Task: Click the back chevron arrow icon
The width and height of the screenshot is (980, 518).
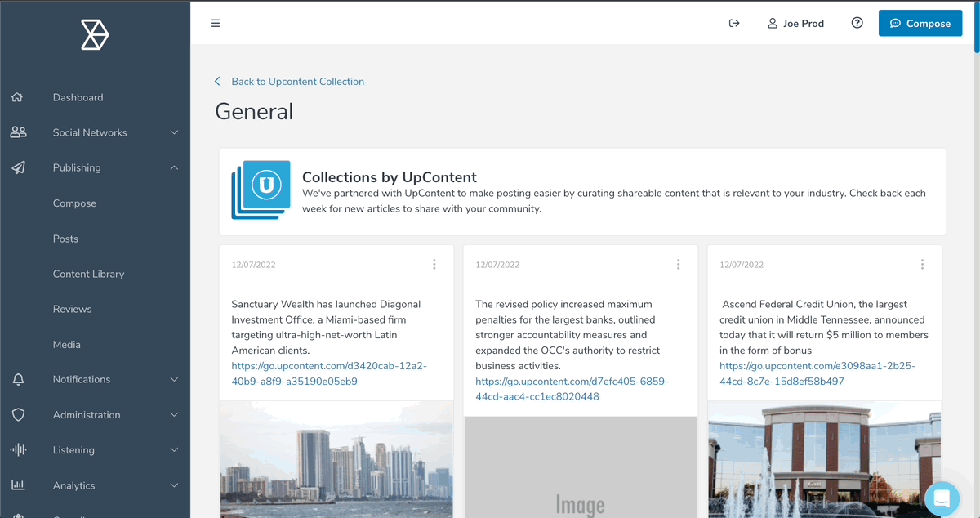Action: (x=217, y=82)
